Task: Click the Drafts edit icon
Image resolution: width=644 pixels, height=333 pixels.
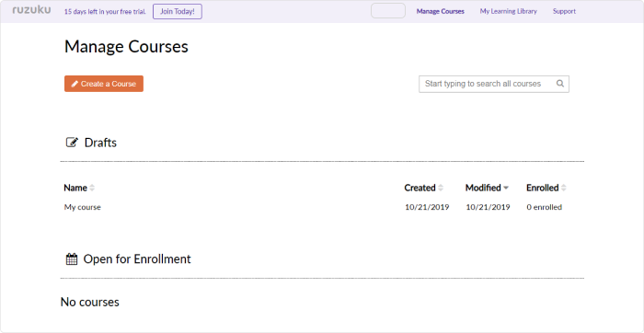Action: click(72, 143)
